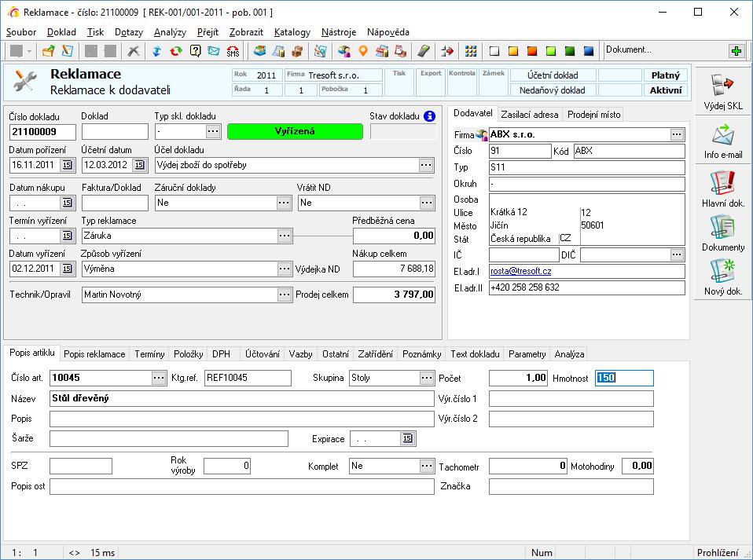Click the orange location pin toolbar icon
753x560 pixels.
[x=363, y=51]
